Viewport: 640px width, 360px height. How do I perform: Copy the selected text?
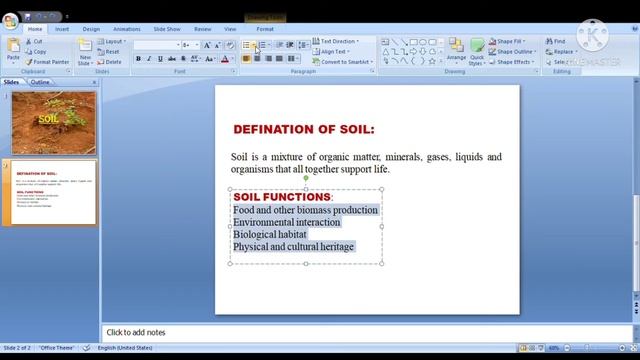click(x=36, y=52)
